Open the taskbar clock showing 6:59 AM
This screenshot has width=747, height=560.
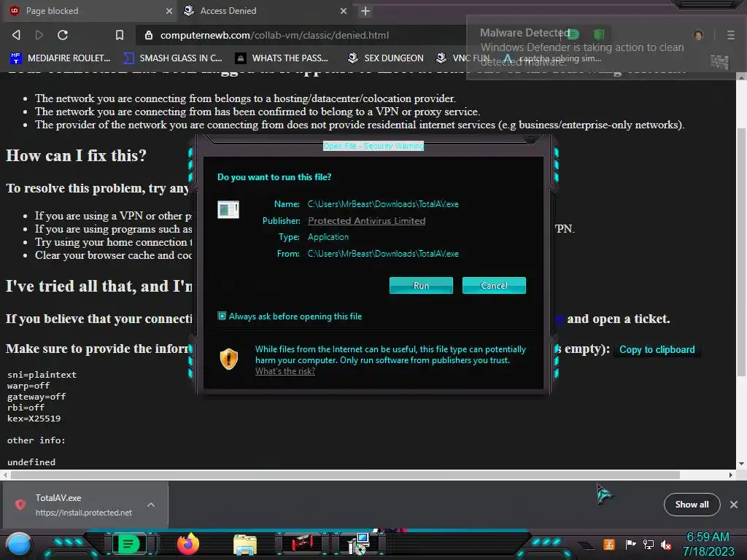708,544
